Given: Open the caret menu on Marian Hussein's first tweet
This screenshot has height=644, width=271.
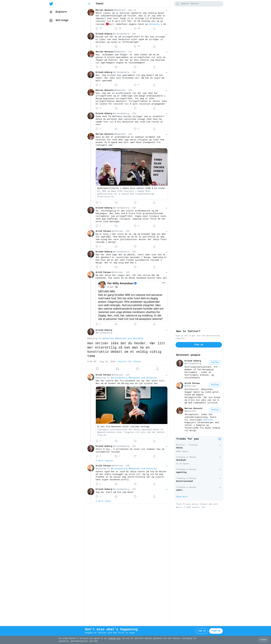Looking at the screenshot, I should coord(166,10).
